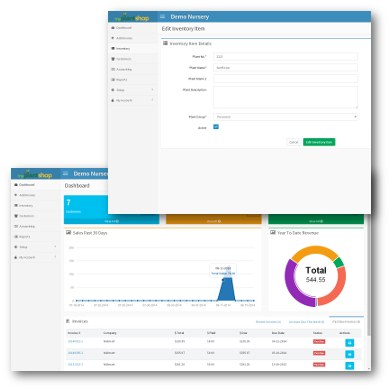Click the myplantshop logo in the Dashboard window

[x=35, y=174]
